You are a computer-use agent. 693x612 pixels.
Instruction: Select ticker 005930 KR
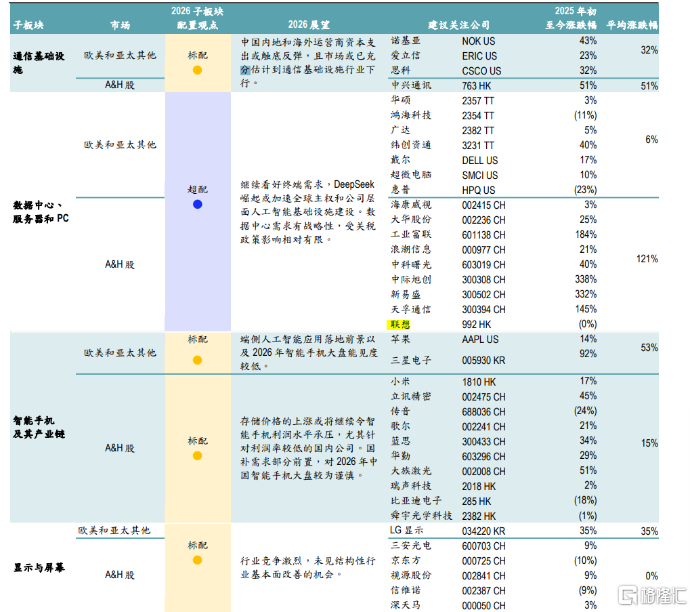click(x=484, y=361)
